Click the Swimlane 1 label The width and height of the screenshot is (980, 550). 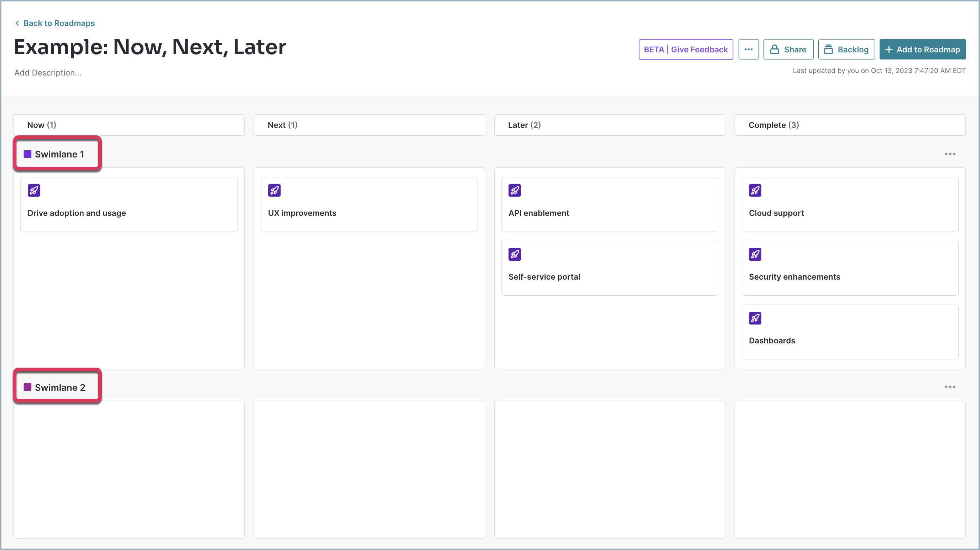(x=59, y=154)
